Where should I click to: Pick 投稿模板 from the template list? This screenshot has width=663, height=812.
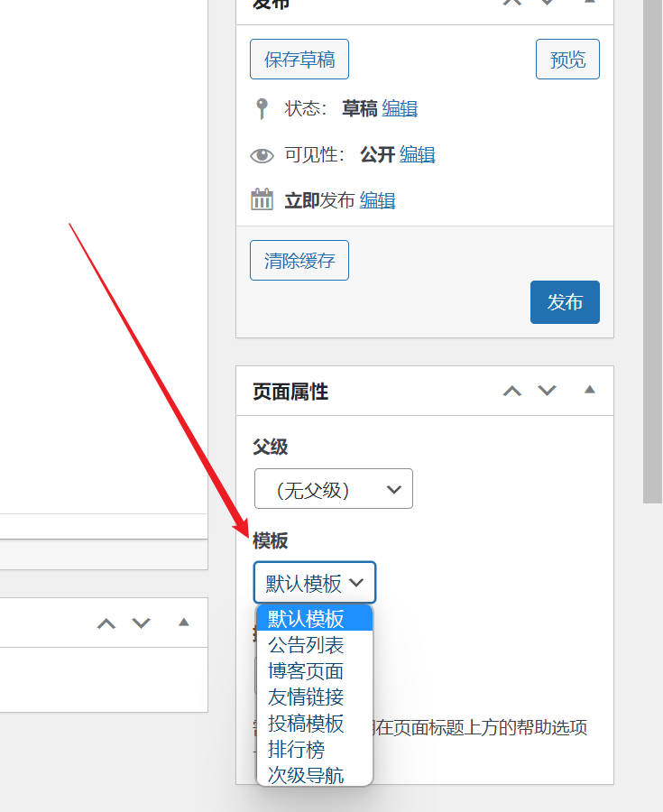tap(306, 723)
